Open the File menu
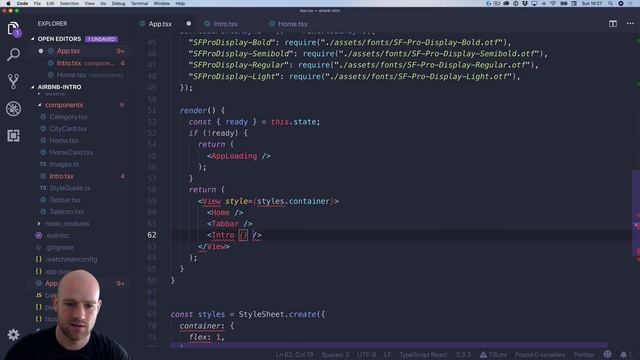Viewport: 640px width, 360px height. point(37,3)
